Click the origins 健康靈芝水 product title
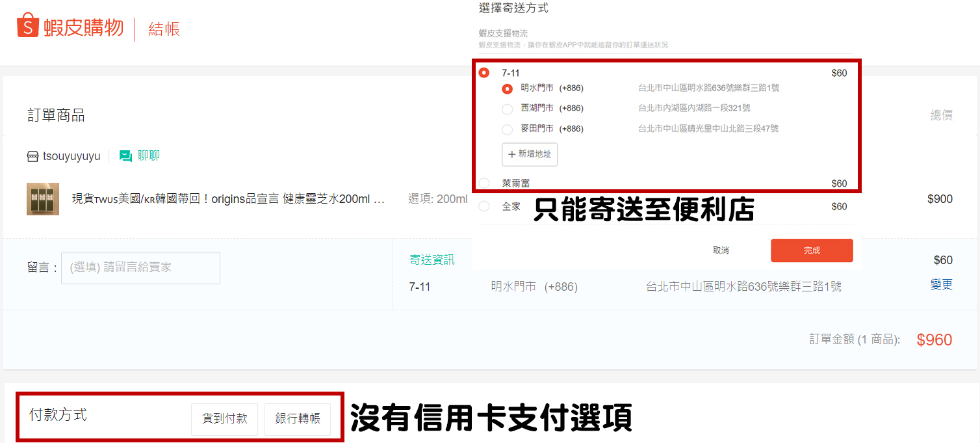Screen dimensions: 980x443 click(x=228, y=199)
